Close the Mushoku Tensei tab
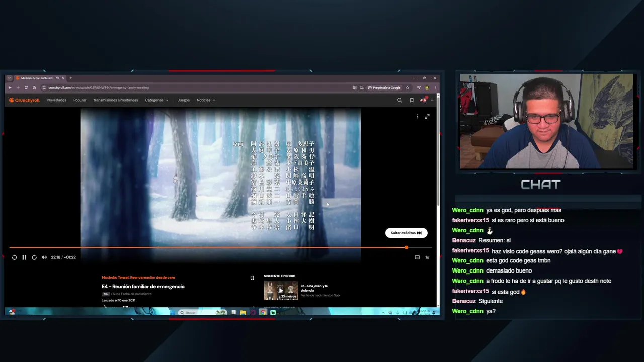The height and width of the screenshot is (362, 644). point(63,78)
